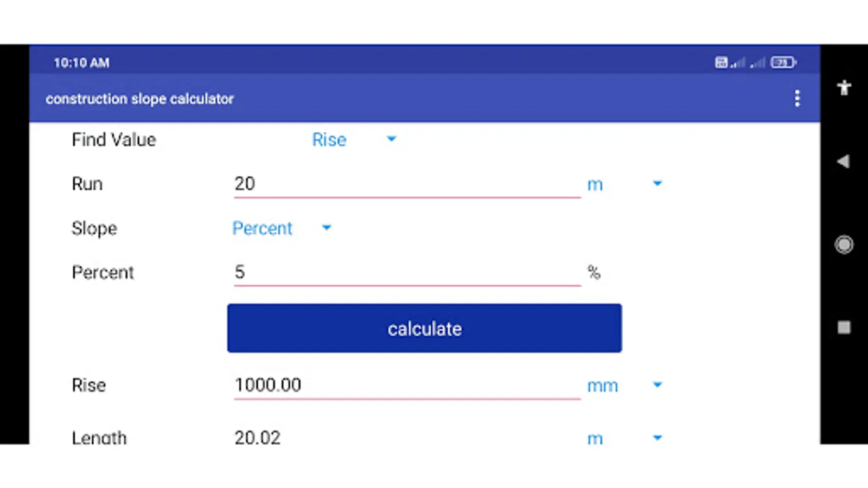Tap the Length result value 20.02
This screenshot has height=488, width=868.
coord(258,438)
